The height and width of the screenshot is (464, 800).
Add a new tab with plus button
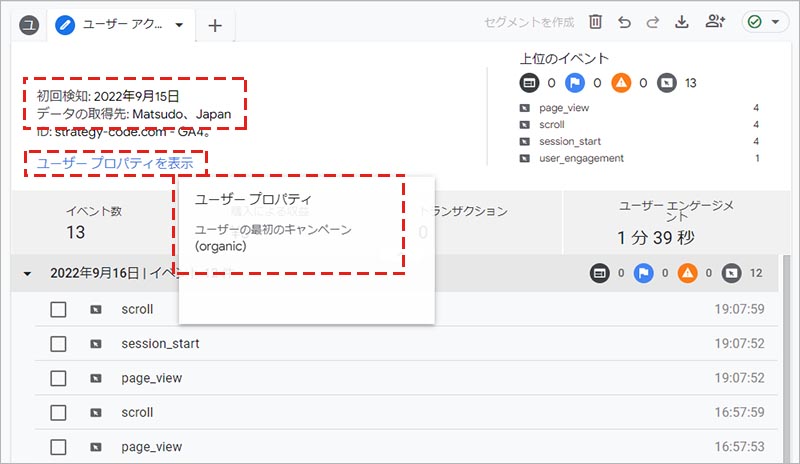215,25
